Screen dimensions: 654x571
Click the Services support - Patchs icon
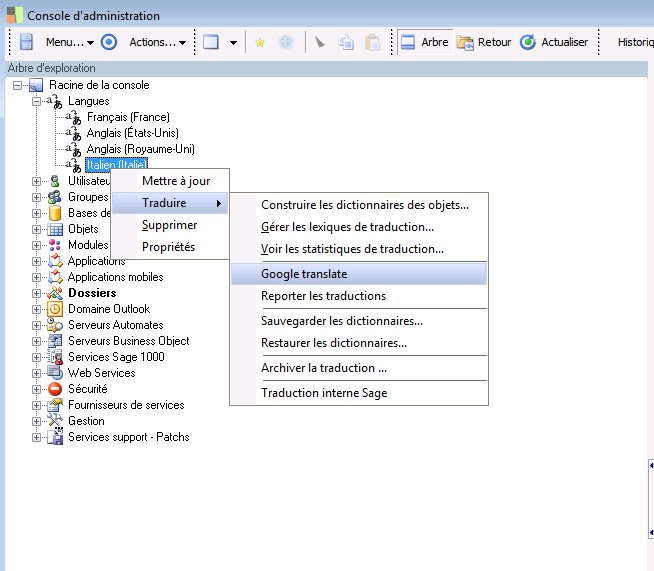(55, 437)
